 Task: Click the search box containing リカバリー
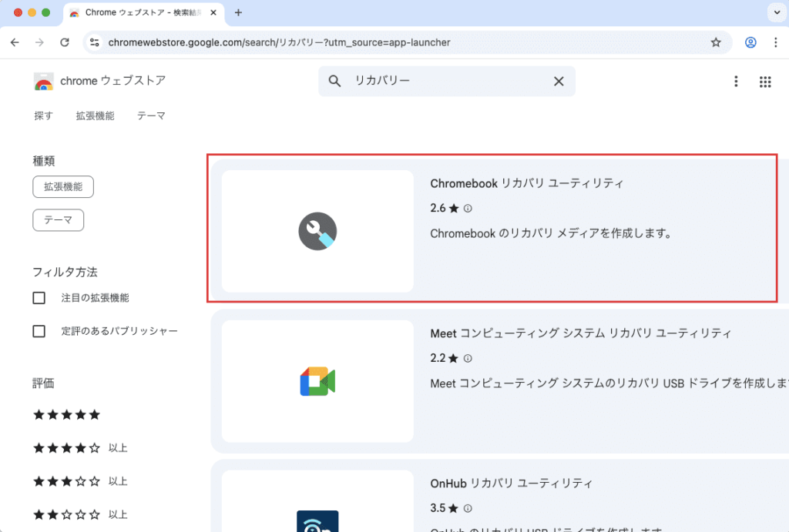coord(446,81)
